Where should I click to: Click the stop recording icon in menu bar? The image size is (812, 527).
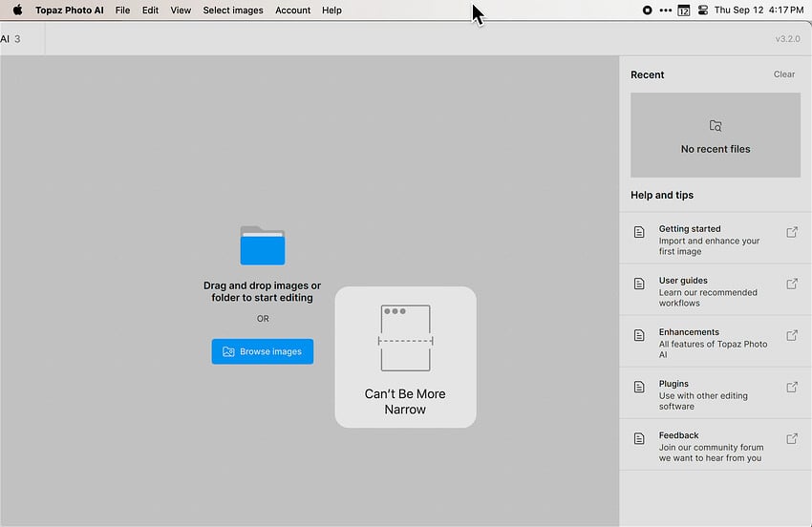(x=648, y=11)
